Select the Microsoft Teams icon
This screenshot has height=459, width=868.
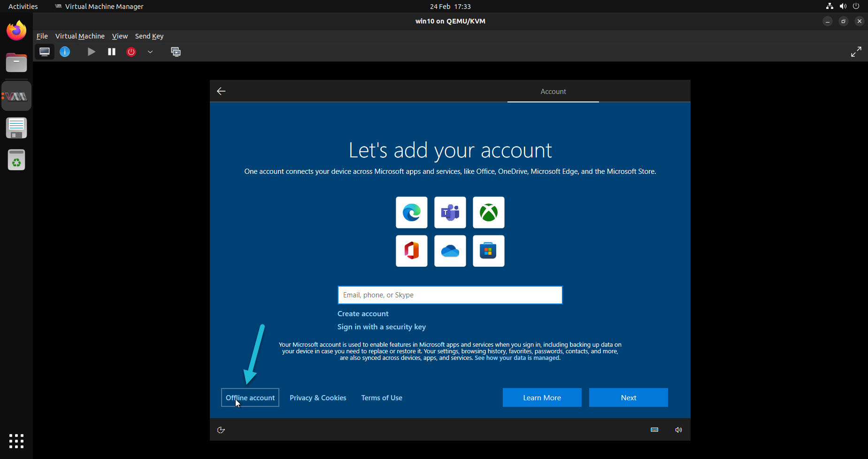click(450, 212)
